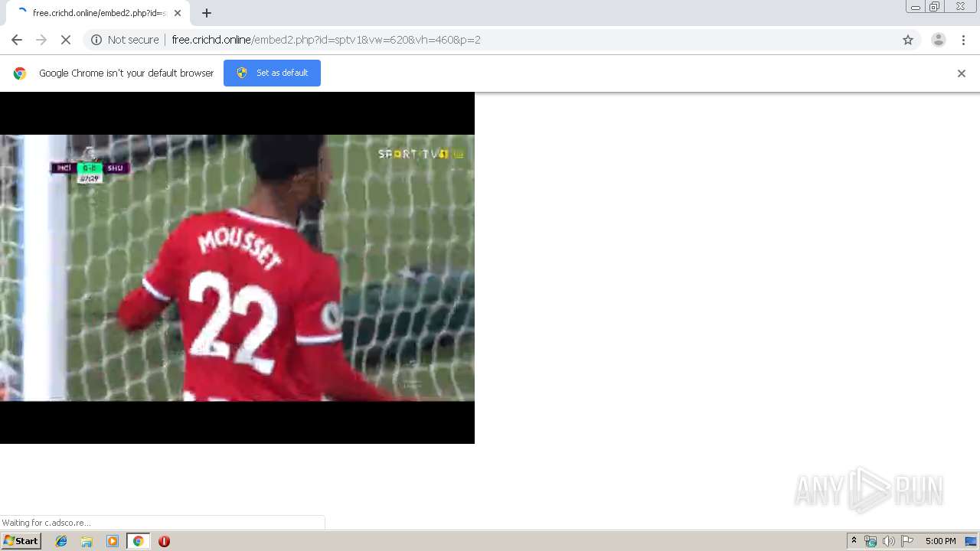The width and height of the screenshot is (980, 551).
Task: Click the match scoreboard overlay
Action: tap(90, 168)
